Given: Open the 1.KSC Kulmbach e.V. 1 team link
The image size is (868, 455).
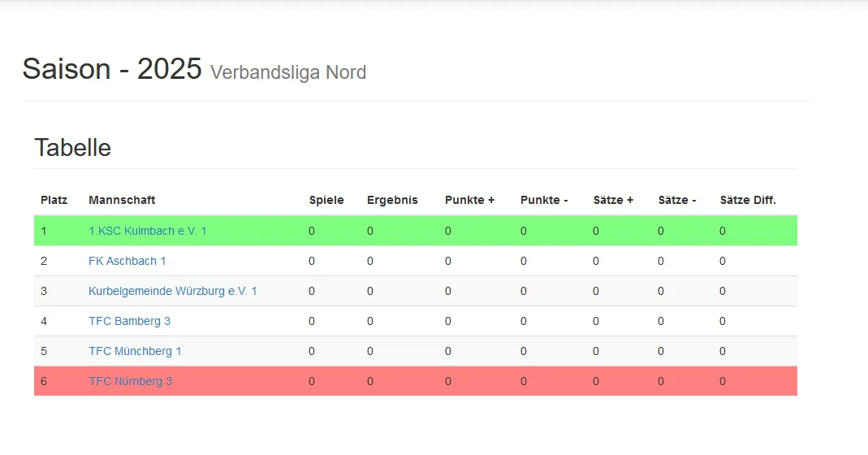Looking at the screenshot, I should 147,231.
